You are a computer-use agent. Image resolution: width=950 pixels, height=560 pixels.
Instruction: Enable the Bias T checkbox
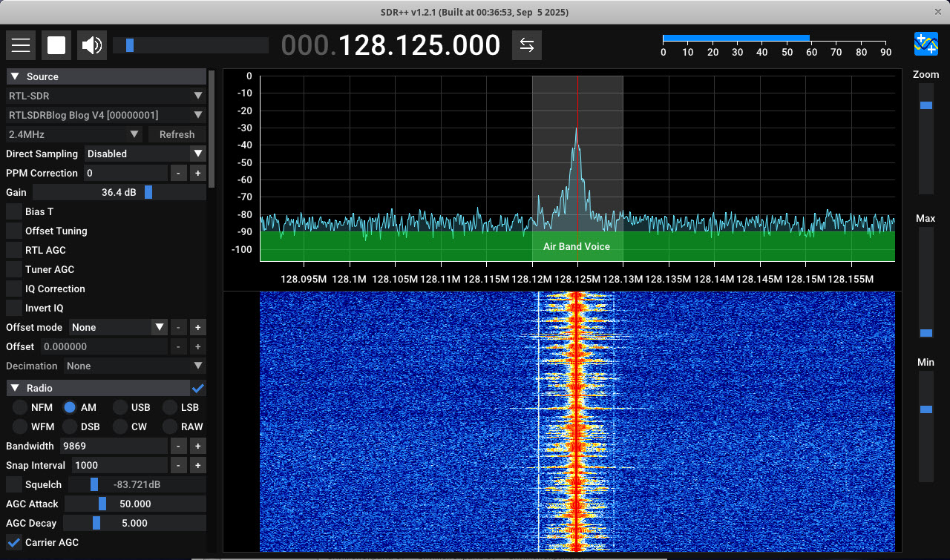[x=14, y=211]
